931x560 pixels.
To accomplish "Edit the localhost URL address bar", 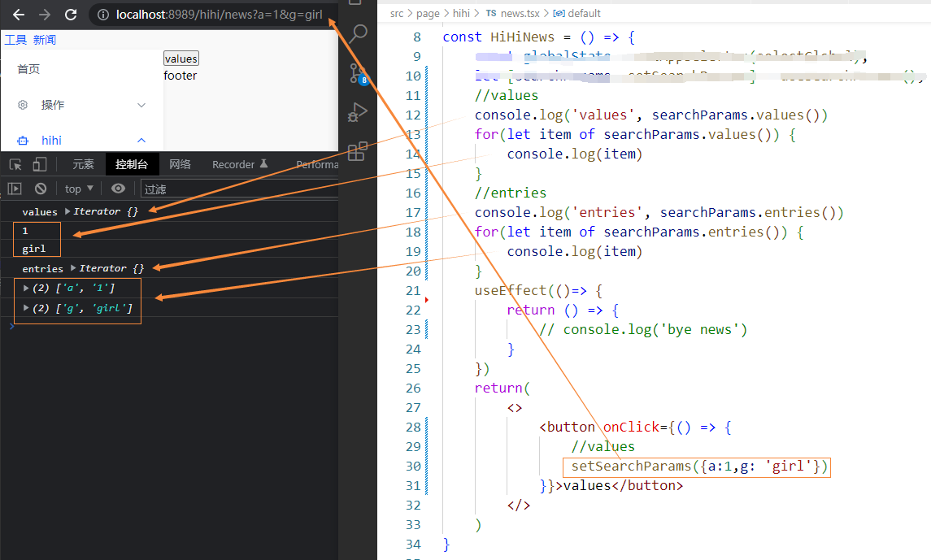I will (x=219, y=15).
